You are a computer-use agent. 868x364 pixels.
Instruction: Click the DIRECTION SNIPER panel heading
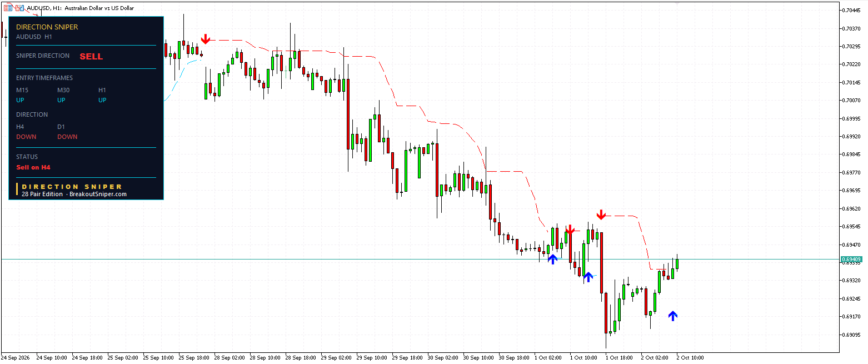(x=47, y=27)
